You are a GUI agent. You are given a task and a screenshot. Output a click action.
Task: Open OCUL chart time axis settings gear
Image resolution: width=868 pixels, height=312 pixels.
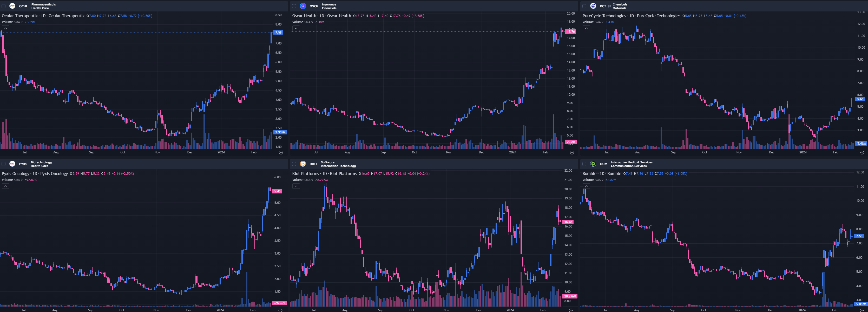[281, 153]
